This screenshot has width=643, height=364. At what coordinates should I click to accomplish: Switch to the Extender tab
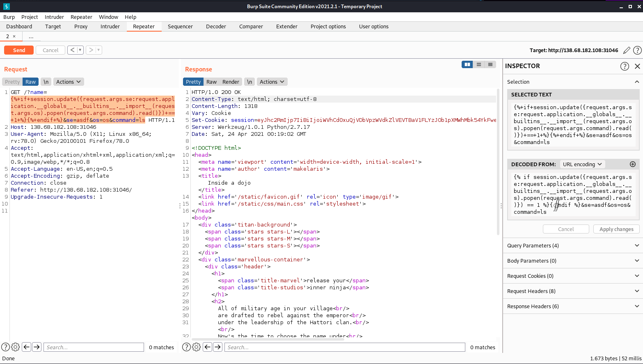click(x=287, y=26)
